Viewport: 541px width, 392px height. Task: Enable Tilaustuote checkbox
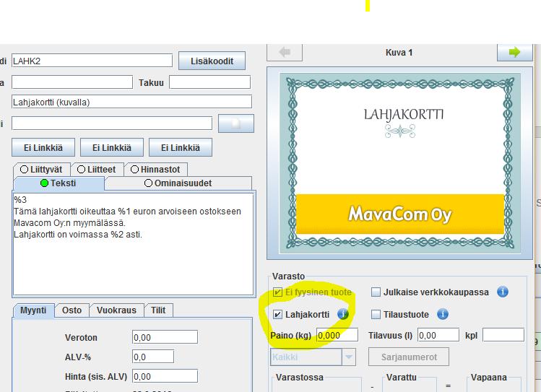(x=376, y=315)
